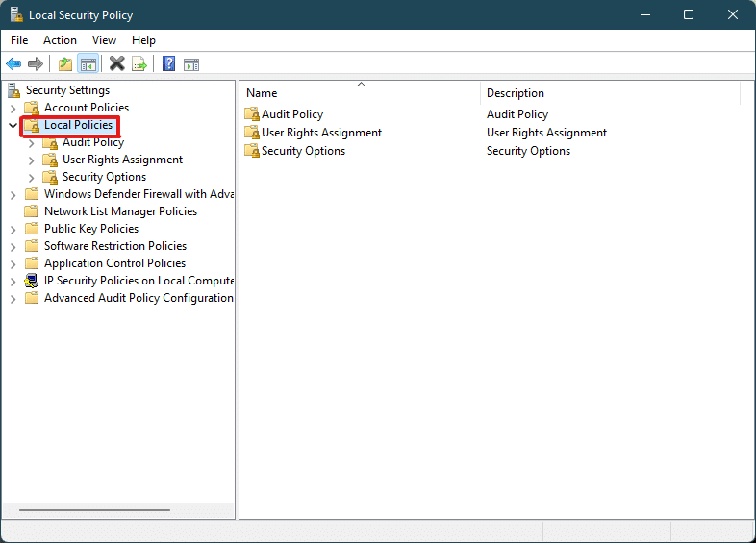Click Advanced Audit Policy Configuration folder icon
The width and height of the screenshot is (756, 543).
pos(32,298)
